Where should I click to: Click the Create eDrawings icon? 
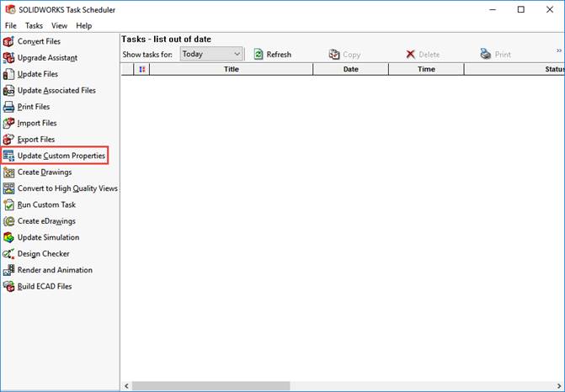pos(8,221)
